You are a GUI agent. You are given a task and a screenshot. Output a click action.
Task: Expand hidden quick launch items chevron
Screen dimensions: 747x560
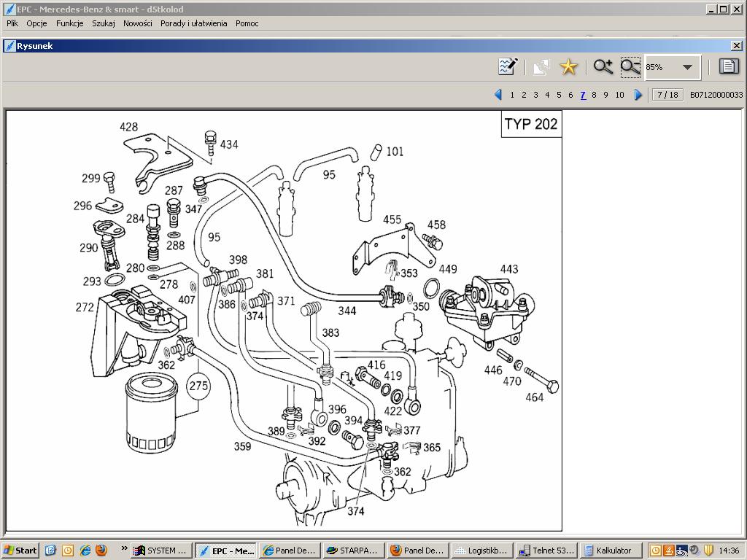125,548
